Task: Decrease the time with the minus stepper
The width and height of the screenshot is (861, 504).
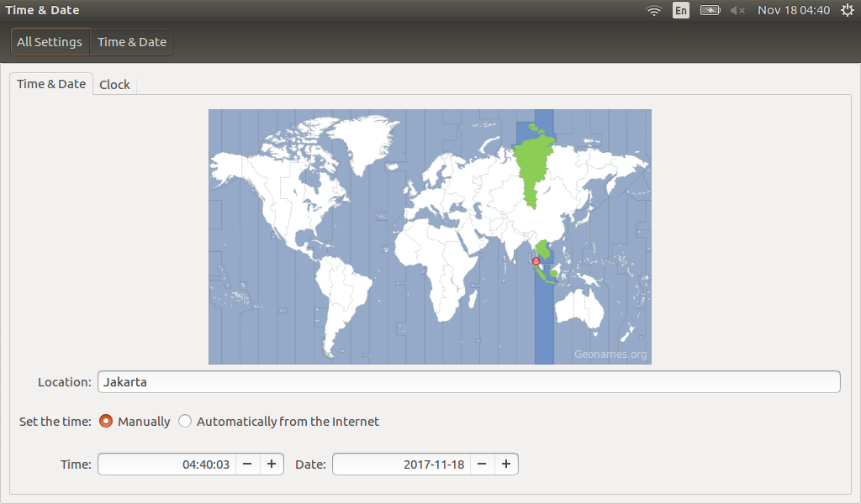Action: click(248, 464)
